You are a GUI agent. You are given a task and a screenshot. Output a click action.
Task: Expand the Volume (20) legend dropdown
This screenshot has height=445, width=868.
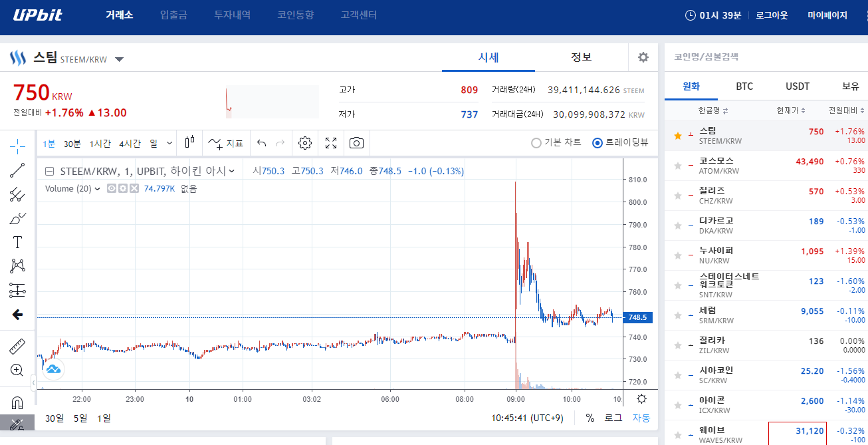(97, 189)
